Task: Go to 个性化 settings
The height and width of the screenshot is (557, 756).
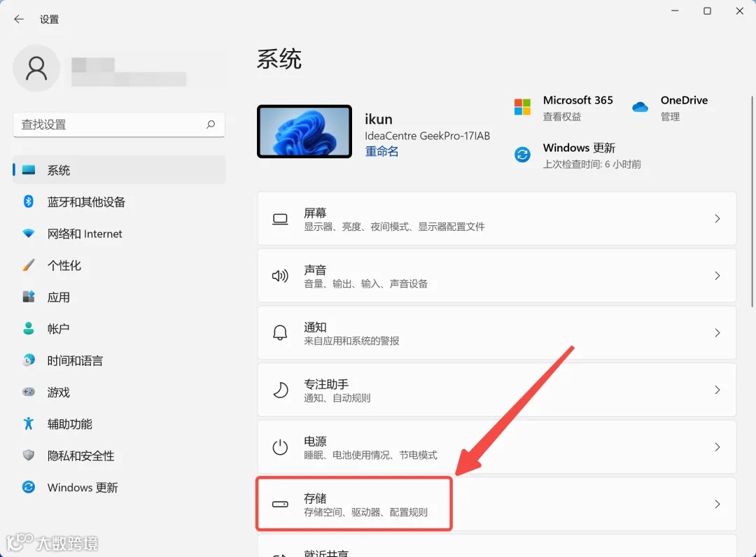Action: 119,265
